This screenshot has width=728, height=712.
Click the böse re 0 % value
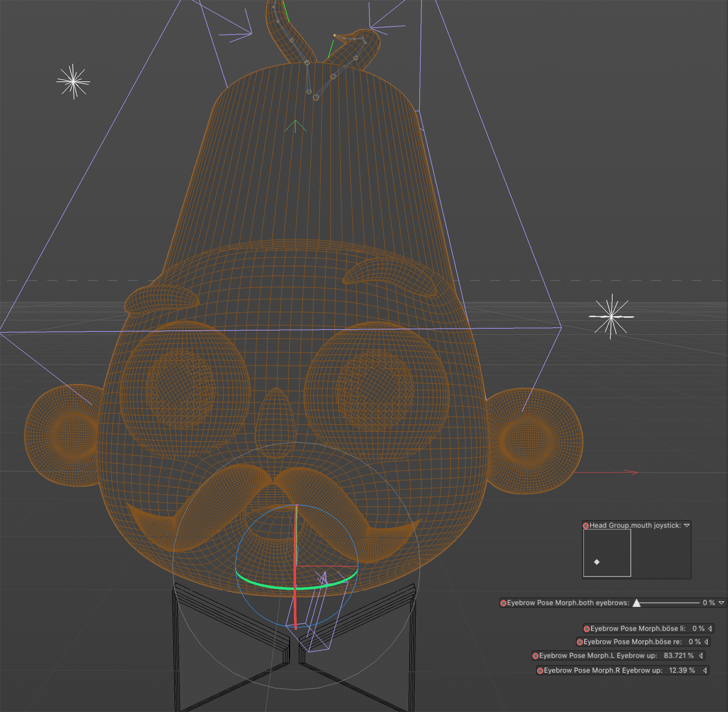[695, 642]
